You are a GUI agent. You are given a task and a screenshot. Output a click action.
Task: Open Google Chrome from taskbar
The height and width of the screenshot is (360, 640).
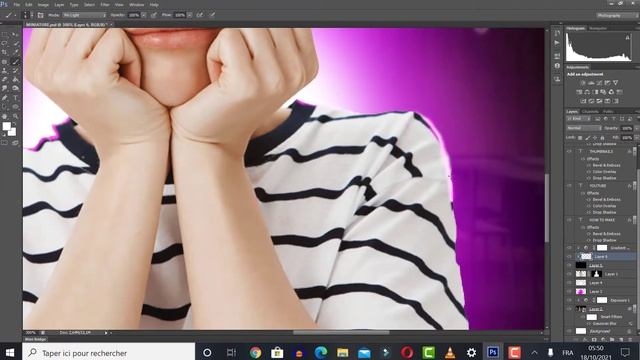[256, 352]
